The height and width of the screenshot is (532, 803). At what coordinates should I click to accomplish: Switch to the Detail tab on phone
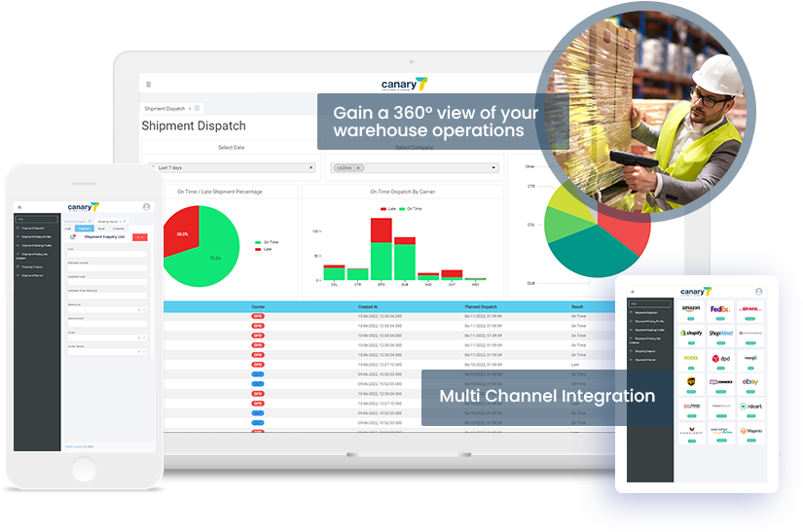tap(101, 229)
